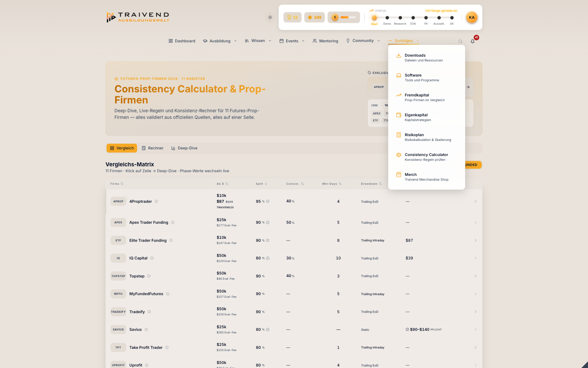Click the level 5 progress bar
The height and width of the screenshot is (368, 588).
344,17
